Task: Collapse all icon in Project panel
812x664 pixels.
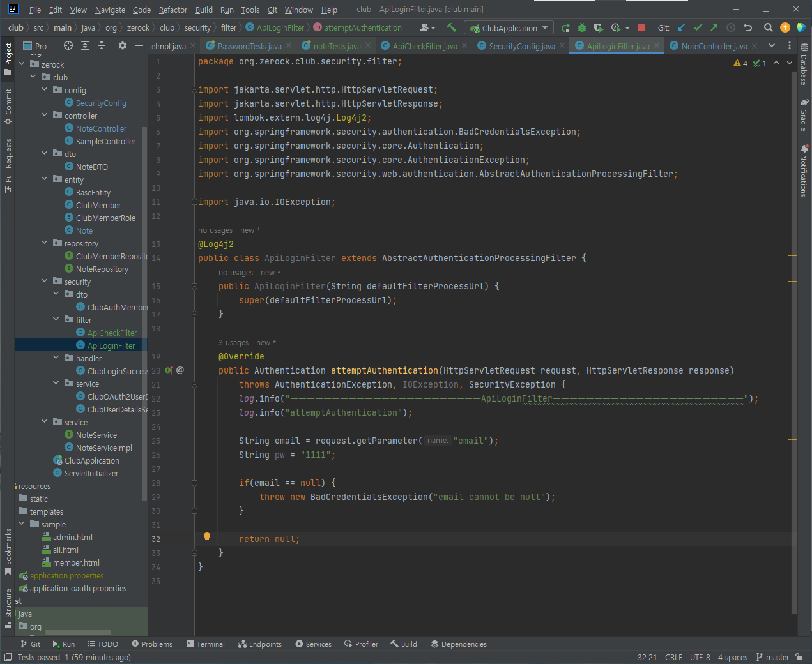Action: click(102, 45)
